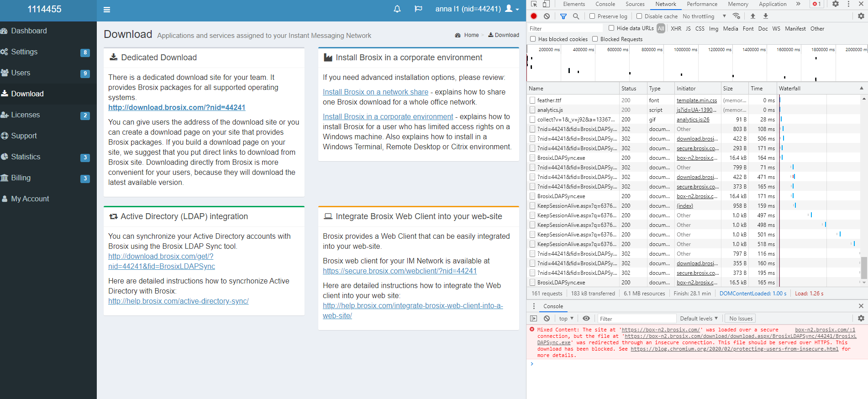The width and height of the screenshot is (868, 399).
Task: Check Hide data URLs
Action: [x=611, y=28]
